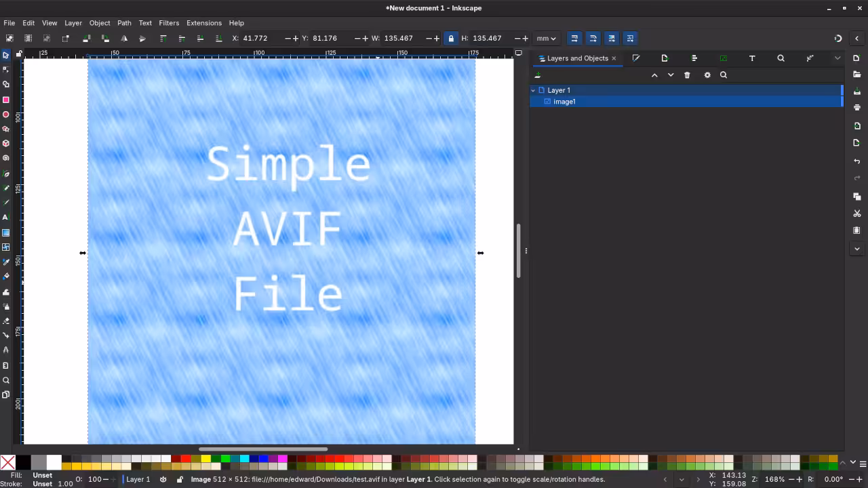Viewport: 868px width, 488px height.
Task: Open the mm units dropdown
Action: [x=546, y=38]
